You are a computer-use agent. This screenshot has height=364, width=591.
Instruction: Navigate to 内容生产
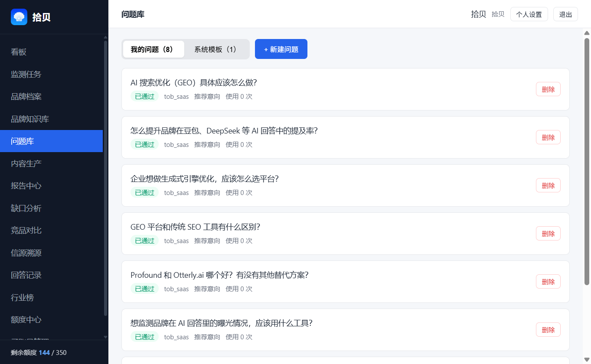tap(51, 163)
